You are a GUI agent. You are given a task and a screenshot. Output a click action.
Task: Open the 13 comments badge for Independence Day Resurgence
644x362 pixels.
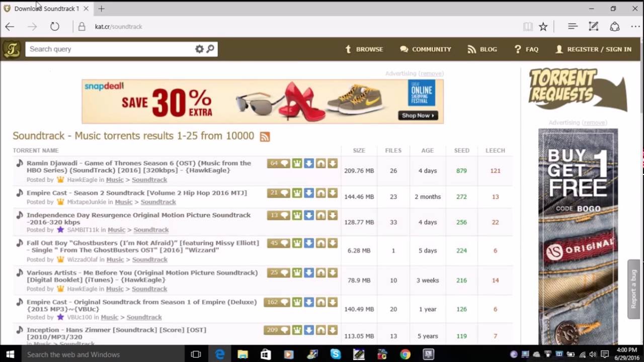(279, 215)
